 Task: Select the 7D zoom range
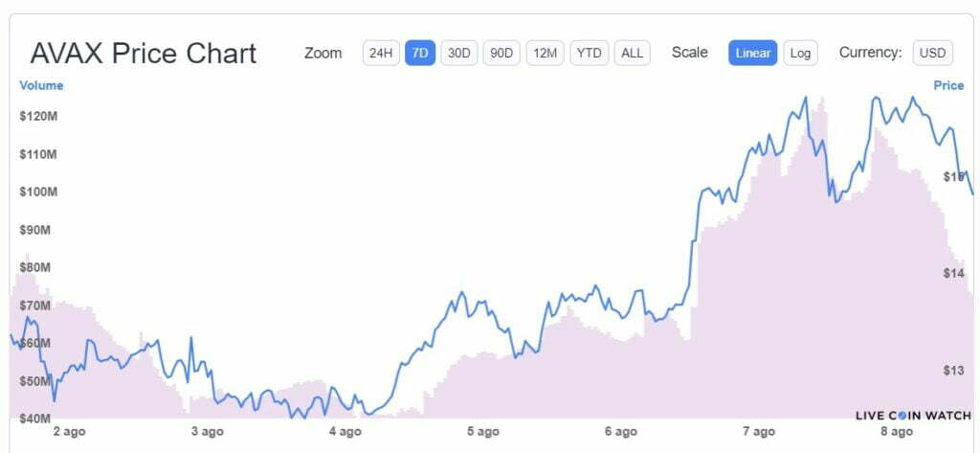click(419, 53)
